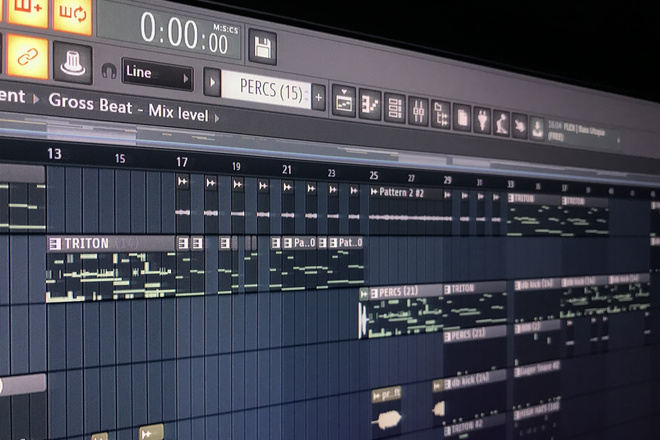Jump to bar 17 on the timeline ruler
The height and width of the screenshot is (440, 660).
click(x=182, y=162)
